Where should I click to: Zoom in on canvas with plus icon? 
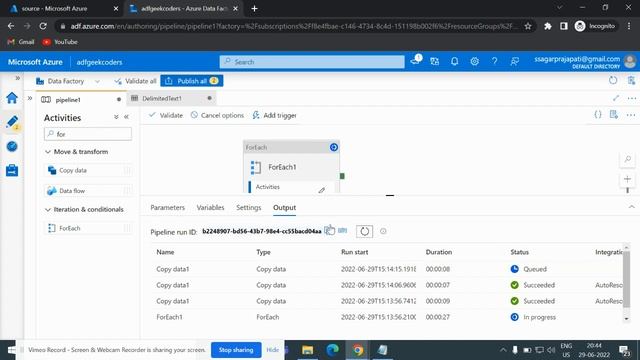627,179
